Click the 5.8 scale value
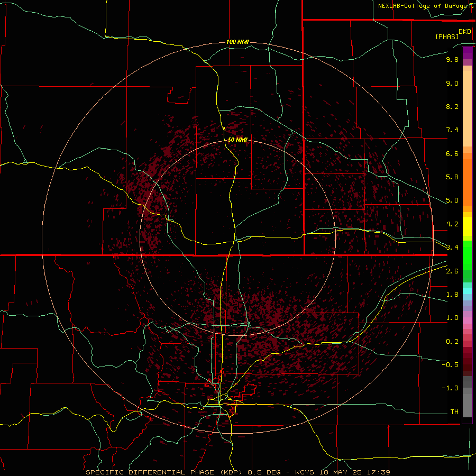 pos(452,177)
